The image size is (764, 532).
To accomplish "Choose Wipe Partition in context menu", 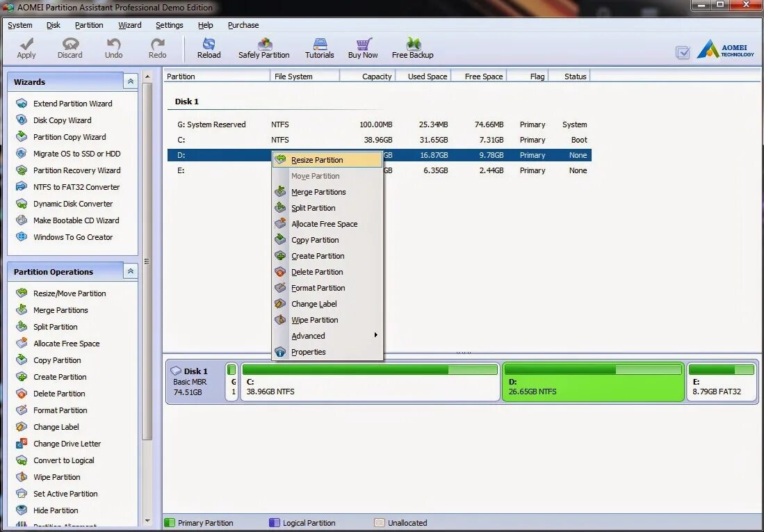I will coord(327,320).
